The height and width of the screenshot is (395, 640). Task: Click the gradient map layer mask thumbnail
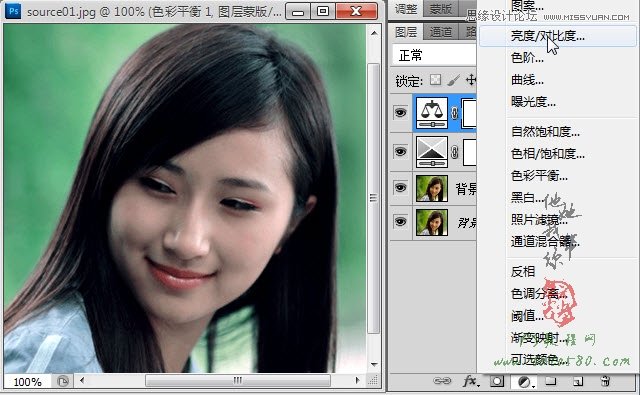[x=469, y=152]
